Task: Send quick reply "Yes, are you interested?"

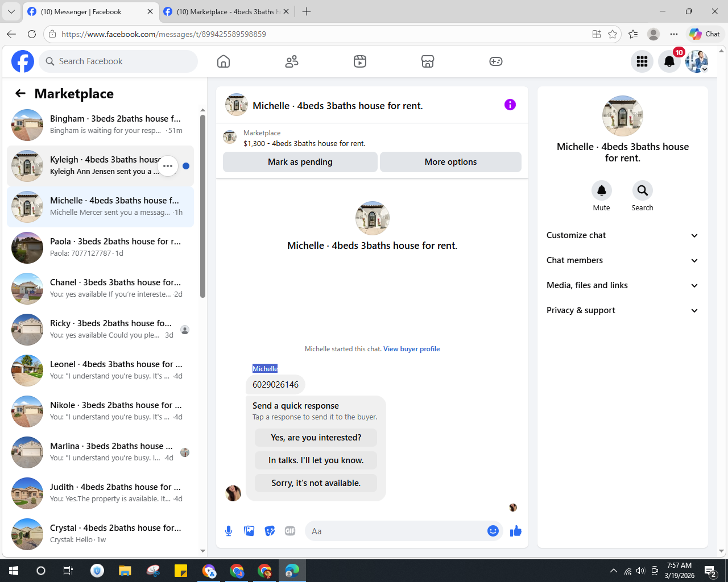Action: (316, 438)
